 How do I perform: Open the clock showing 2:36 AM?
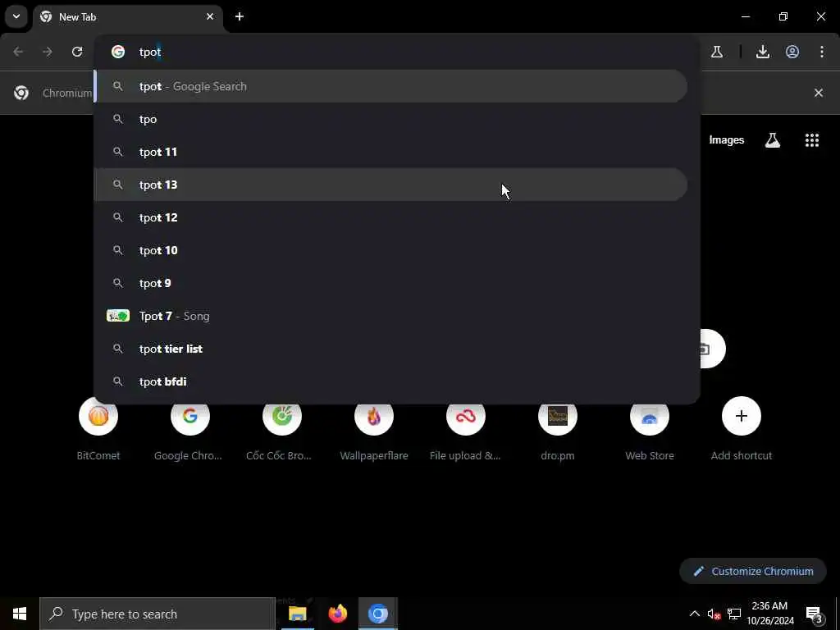[769, 614]
